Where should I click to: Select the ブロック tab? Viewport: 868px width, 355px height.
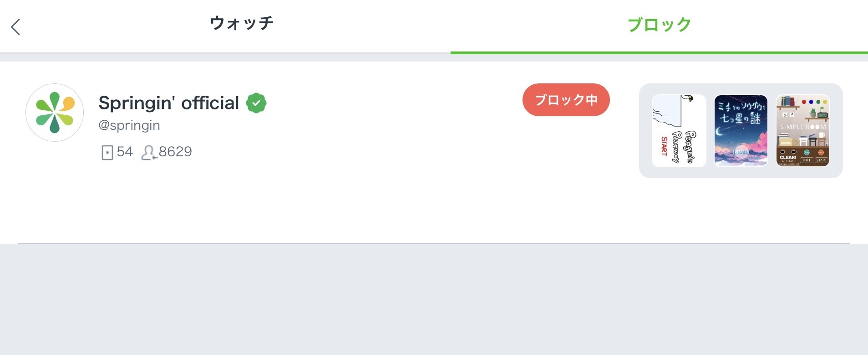[x=659, y=25]
